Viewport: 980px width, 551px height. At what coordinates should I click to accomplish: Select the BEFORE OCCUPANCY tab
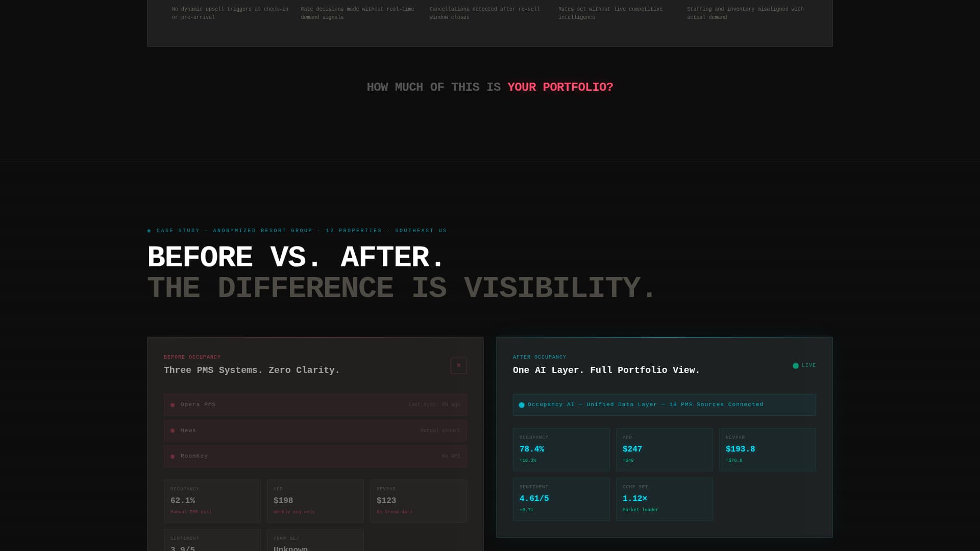click(192, 357)
